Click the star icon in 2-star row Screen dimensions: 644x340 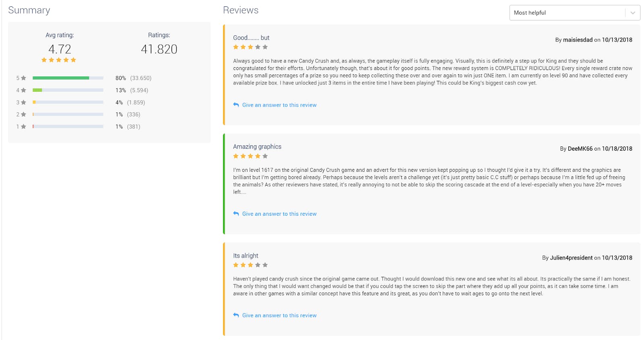pyautogui.click(x=24, y=115)
